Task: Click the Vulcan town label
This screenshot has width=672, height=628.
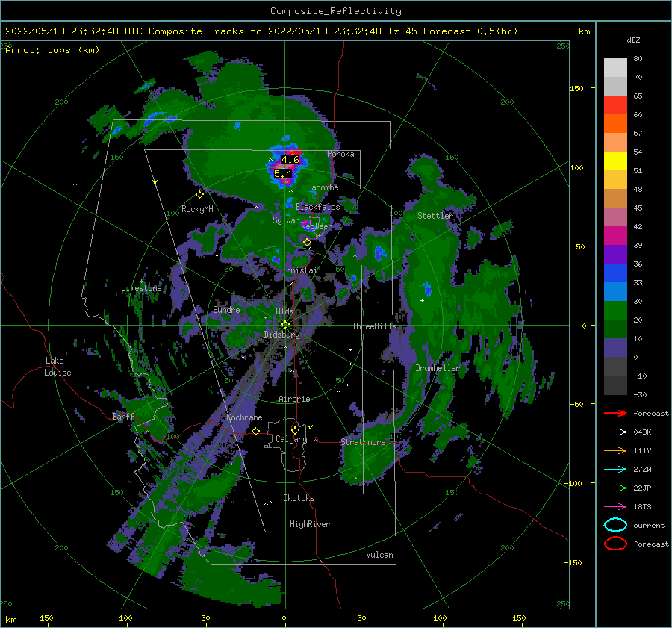Action: coord(380,555)
